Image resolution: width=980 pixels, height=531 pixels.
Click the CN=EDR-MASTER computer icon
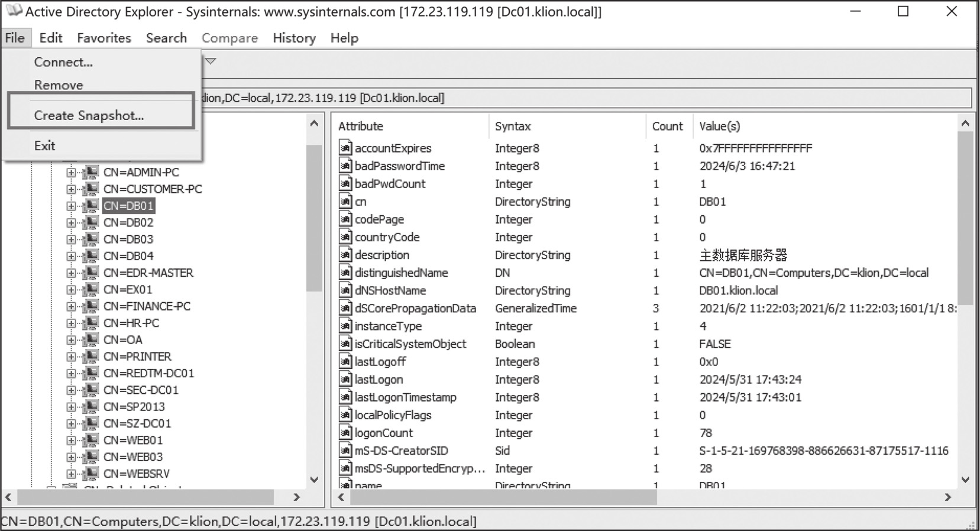(90, 273)
